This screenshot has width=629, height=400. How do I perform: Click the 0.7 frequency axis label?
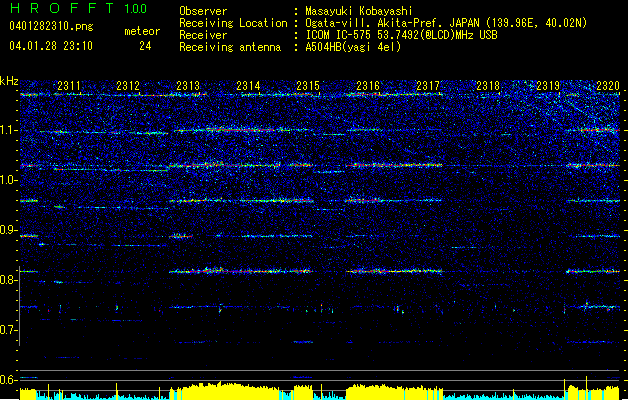[x=9, y=330]
